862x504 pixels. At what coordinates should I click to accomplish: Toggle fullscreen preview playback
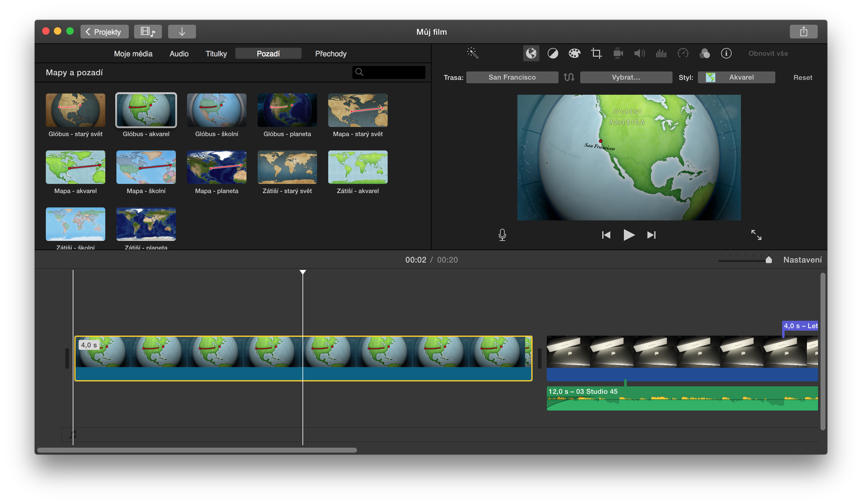coord(756,235)
